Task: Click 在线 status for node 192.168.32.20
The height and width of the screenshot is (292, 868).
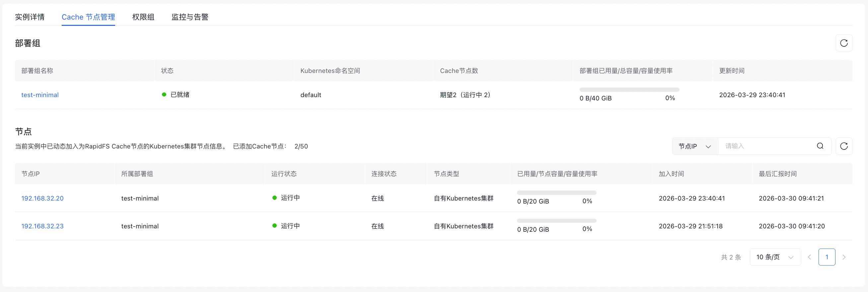Action: pos(377,198)
